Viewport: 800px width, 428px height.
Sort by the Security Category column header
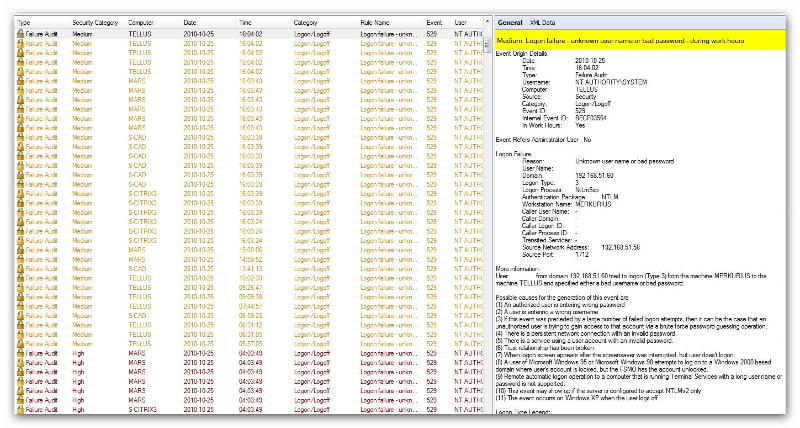click(97, 22)
